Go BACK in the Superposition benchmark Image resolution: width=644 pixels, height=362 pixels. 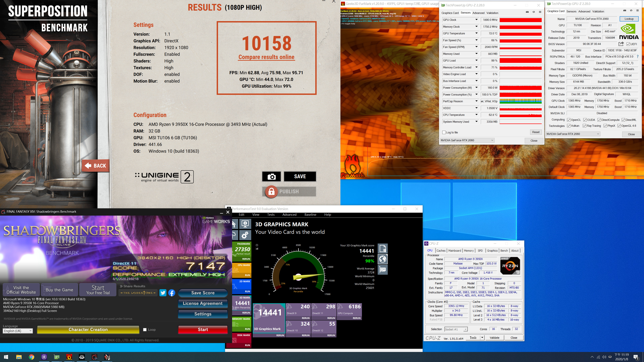coord(95,166)
